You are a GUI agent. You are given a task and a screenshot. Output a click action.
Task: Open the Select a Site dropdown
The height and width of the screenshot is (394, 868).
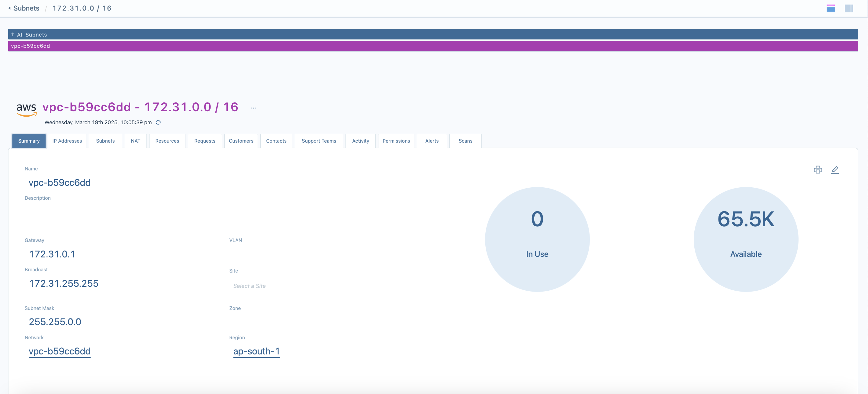(x=249, y=286)
